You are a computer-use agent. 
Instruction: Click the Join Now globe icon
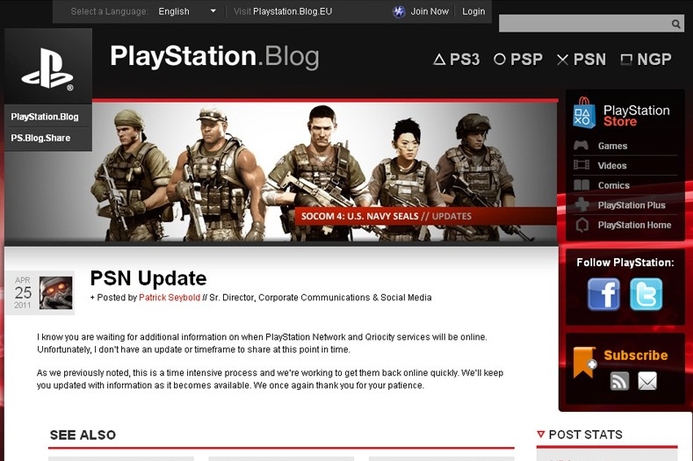(399, 12)
